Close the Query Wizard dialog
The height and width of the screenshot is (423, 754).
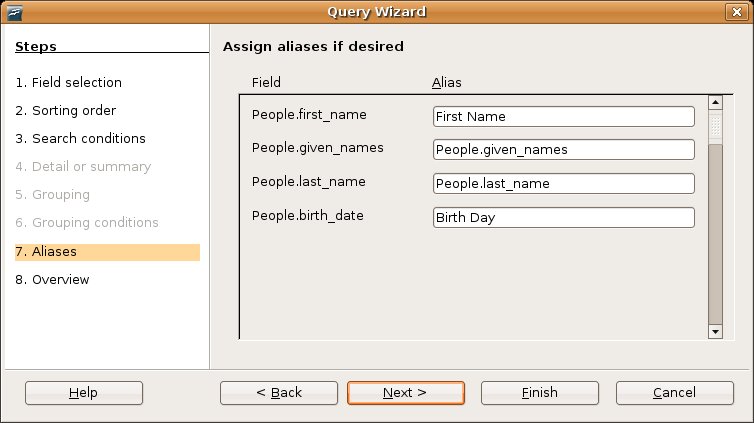pyautogui.click(x=736, y=12)
